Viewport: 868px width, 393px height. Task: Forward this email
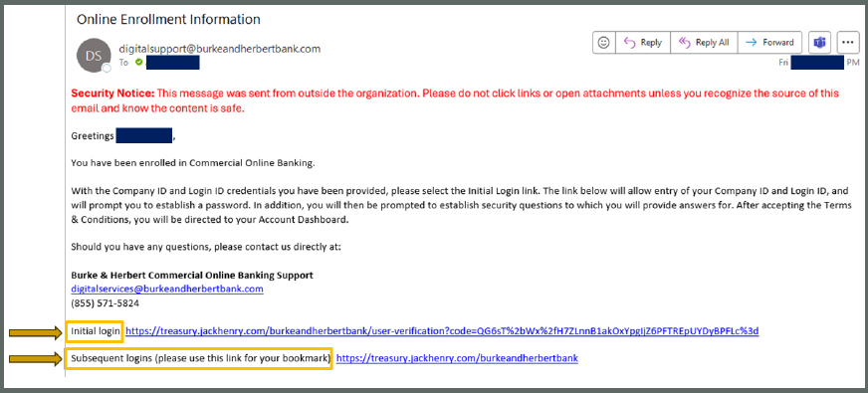pyautogui.click(x=769, y=42)
